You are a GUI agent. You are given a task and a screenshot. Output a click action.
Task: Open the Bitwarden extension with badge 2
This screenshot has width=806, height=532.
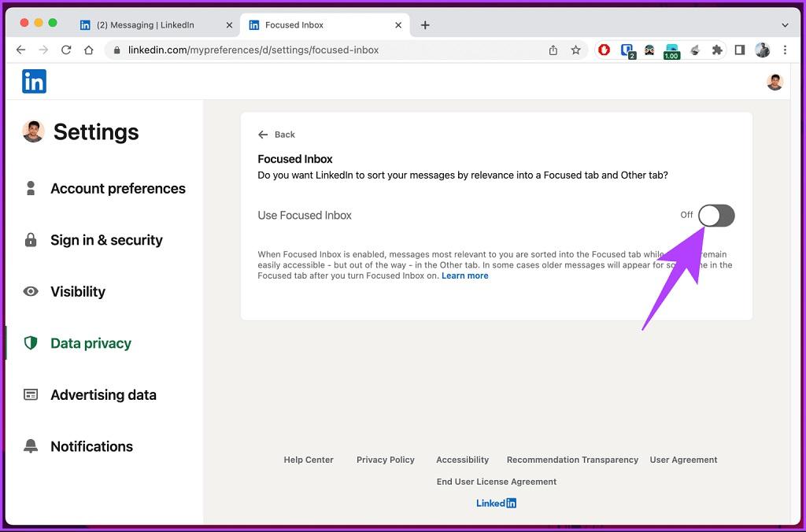click(627, 50)
